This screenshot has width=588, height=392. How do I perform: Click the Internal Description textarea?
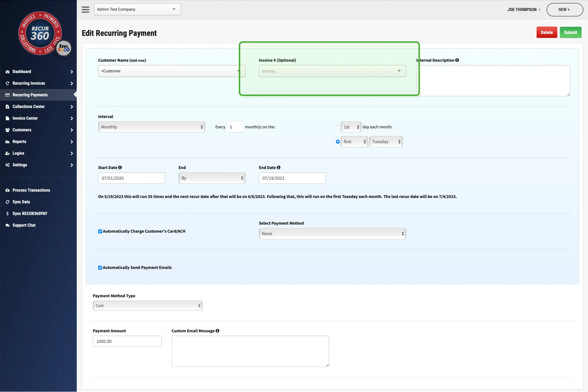point(493,81)
